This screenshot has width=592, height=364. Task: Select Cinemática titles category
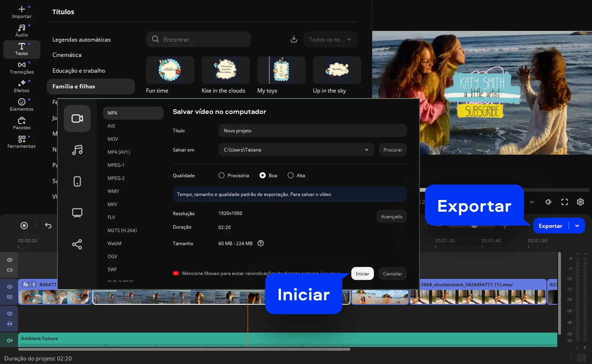pos(67,55)
